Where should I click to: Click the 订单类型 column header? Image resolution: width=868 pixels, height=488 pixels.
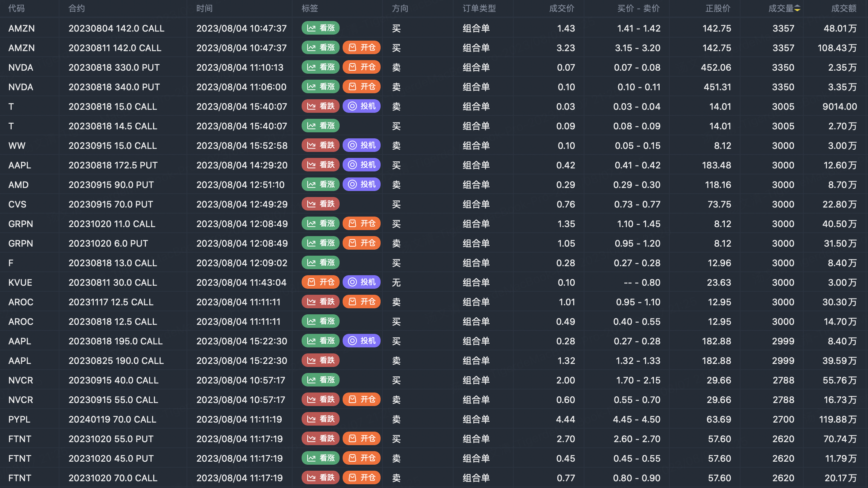click(x=479, y=9)
